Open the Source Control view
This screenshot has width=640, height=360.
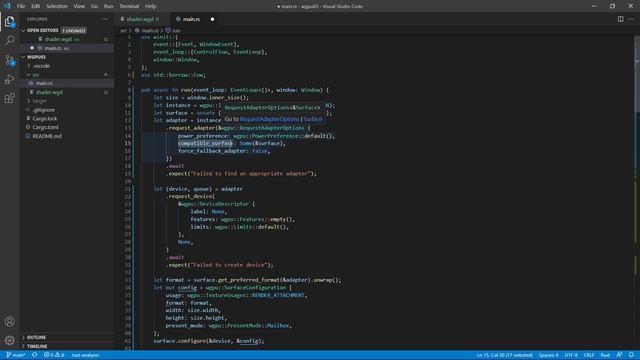click(9, 60)
